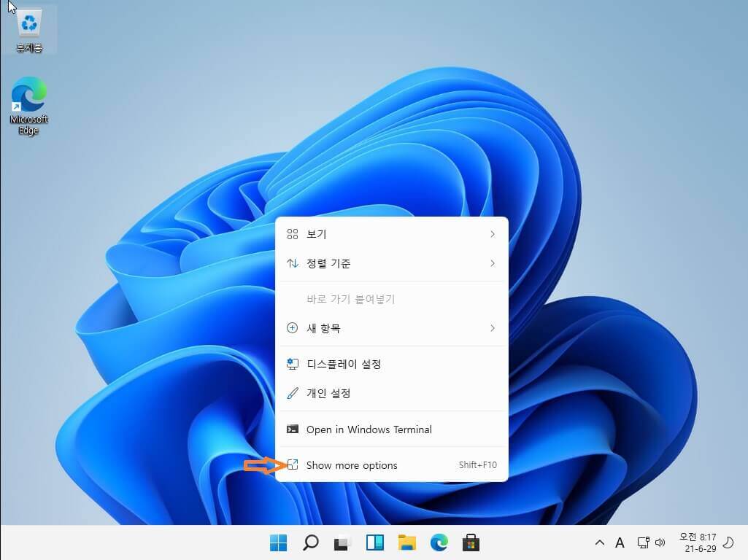Open the Start menu from taskbar
Image resolution: width=748 pixels, height=560 pixels.
click(x=278, y=542)
